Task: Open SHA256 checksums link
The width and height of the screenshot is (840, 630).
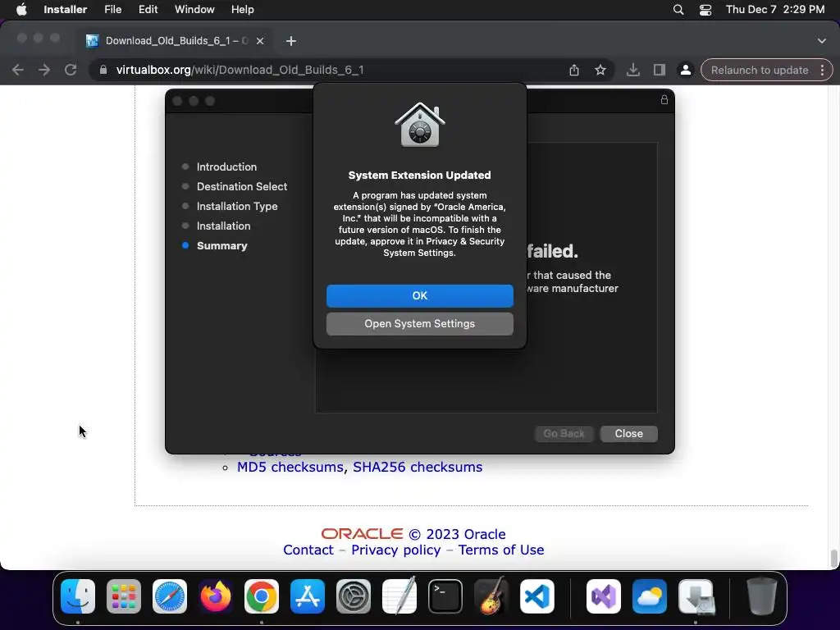Action: [x=418, y=467]
